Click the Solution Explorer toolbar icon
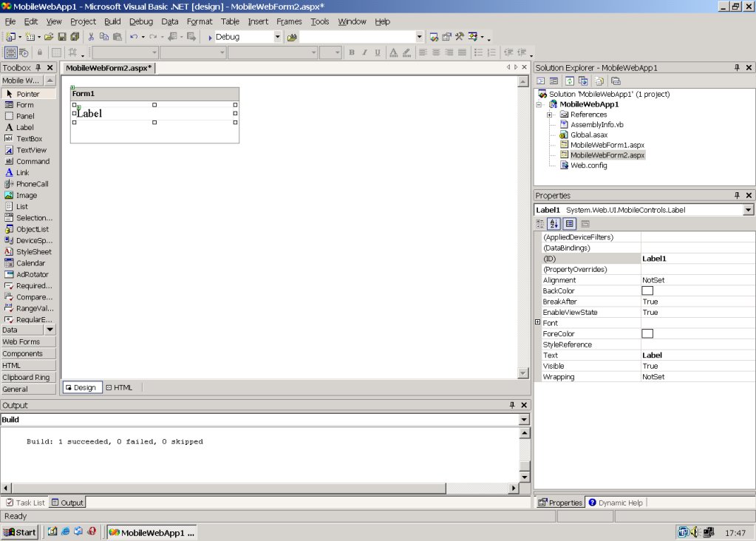 coord(434,37)
